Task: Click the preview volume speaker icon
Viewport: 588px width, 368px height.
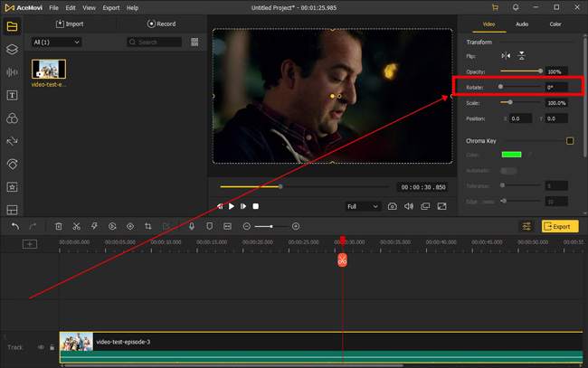Action: coord(409,206)
